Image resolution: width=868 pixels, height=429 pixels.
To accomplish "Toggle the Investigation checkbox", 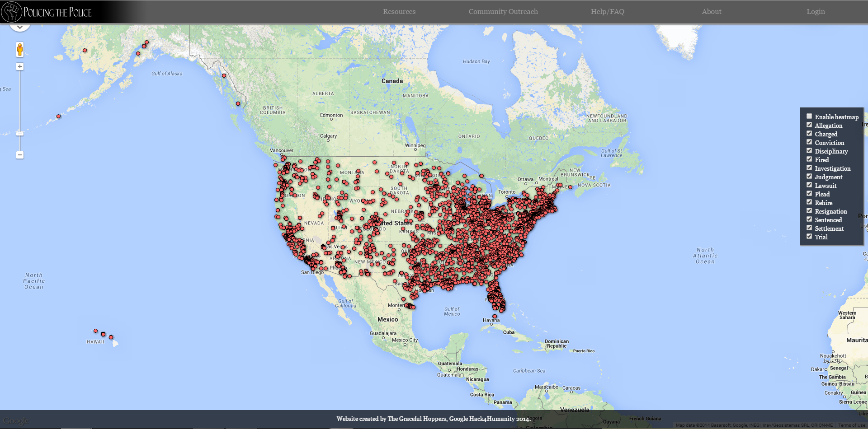I will (x=809, y=168).
